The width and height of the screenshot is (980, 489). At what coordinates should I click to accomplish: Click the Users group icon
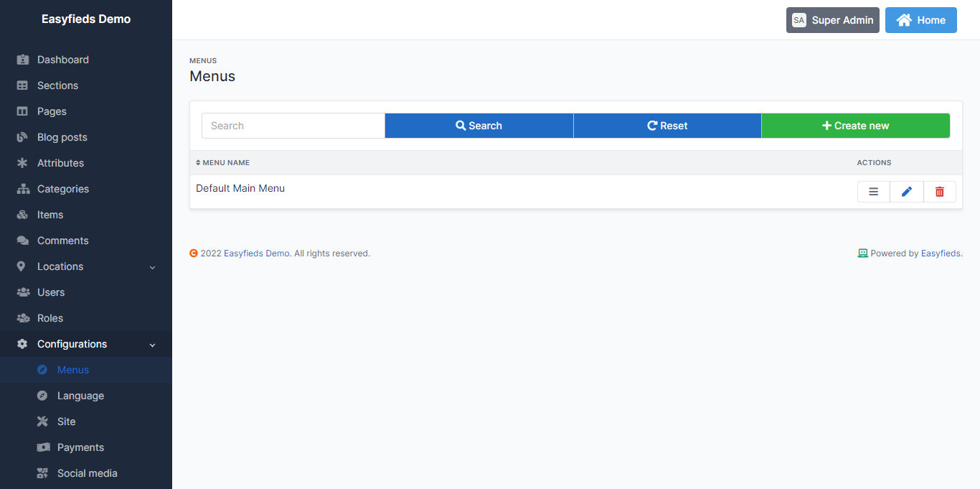22,292
